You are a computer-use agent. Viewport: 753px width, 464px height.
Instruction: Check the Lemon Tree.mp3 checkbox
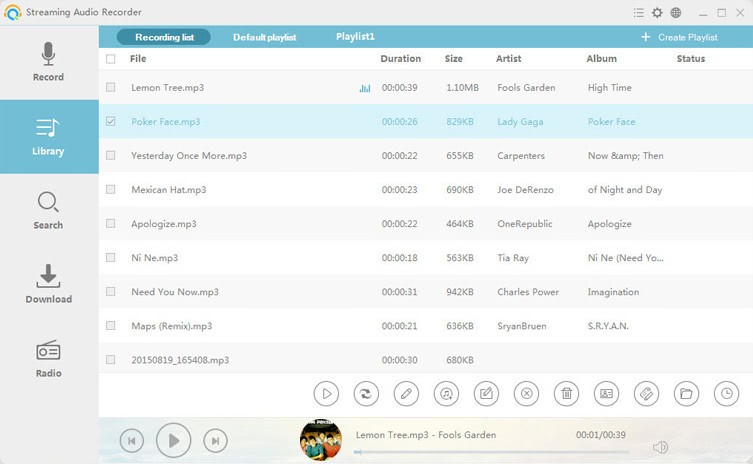[x=111, y=88]
